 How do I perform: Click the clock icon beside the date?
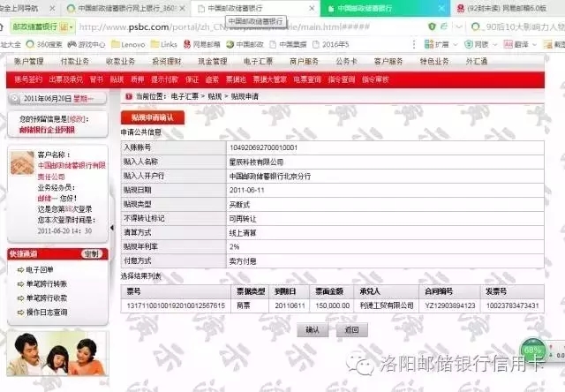(x=15, y=99)
